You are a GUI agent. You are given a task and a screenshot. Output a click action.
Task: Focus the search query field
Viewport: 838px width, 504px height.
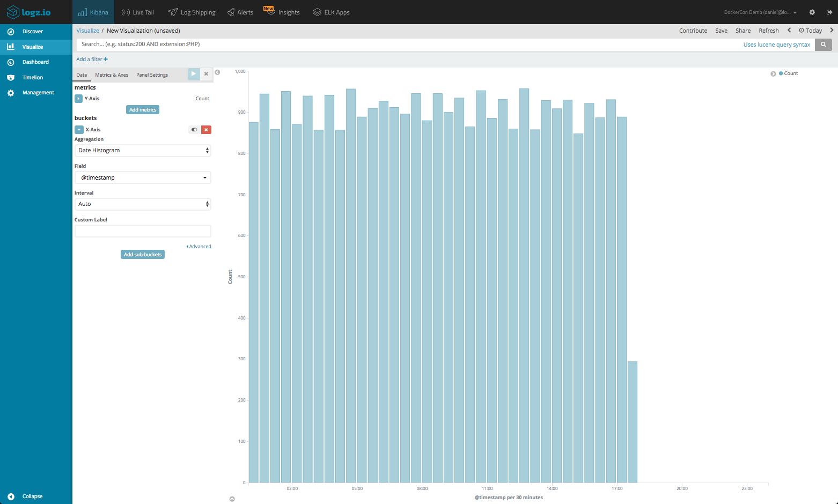click(x=408, y=45)
